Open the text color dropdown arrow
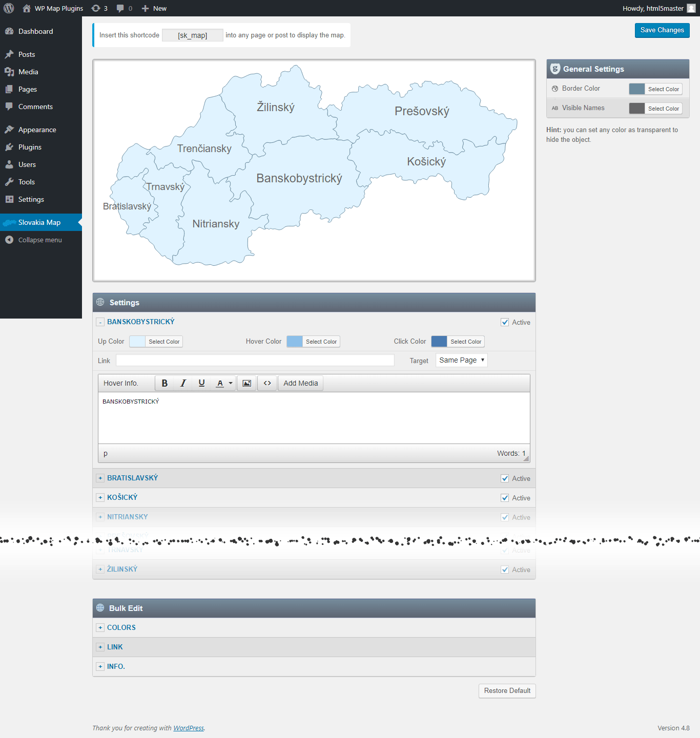 point(231,383)
